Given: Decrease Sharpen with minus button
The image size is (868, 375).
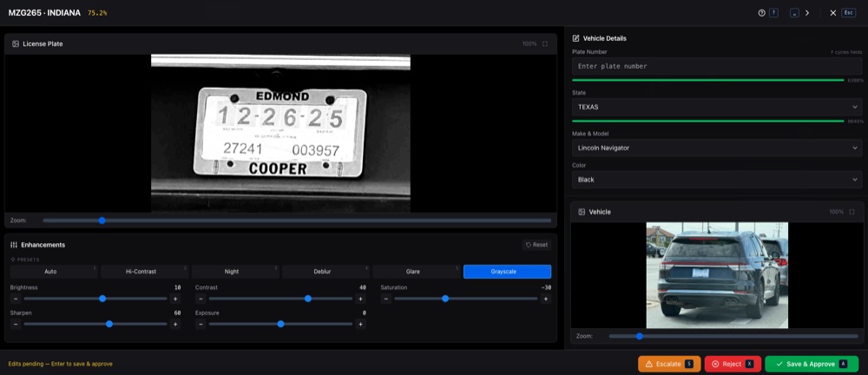Looking at the screenshot, I should (16, 324).
